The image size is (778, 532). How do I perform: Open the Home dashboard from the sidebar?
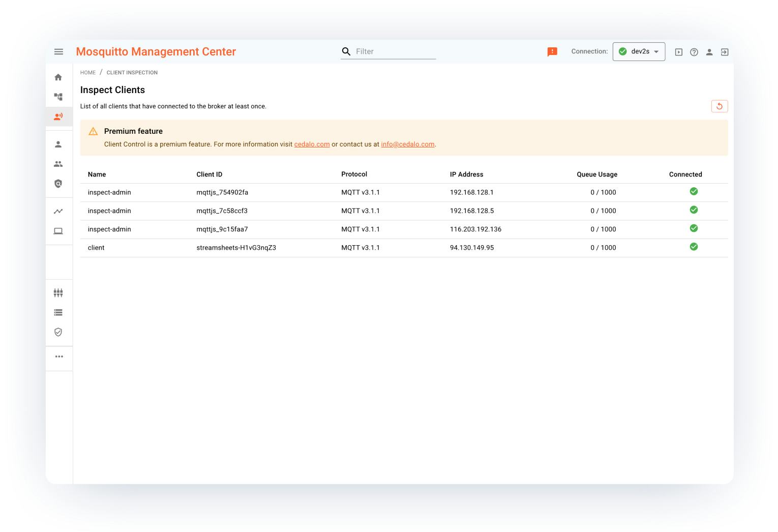[58, 77]
